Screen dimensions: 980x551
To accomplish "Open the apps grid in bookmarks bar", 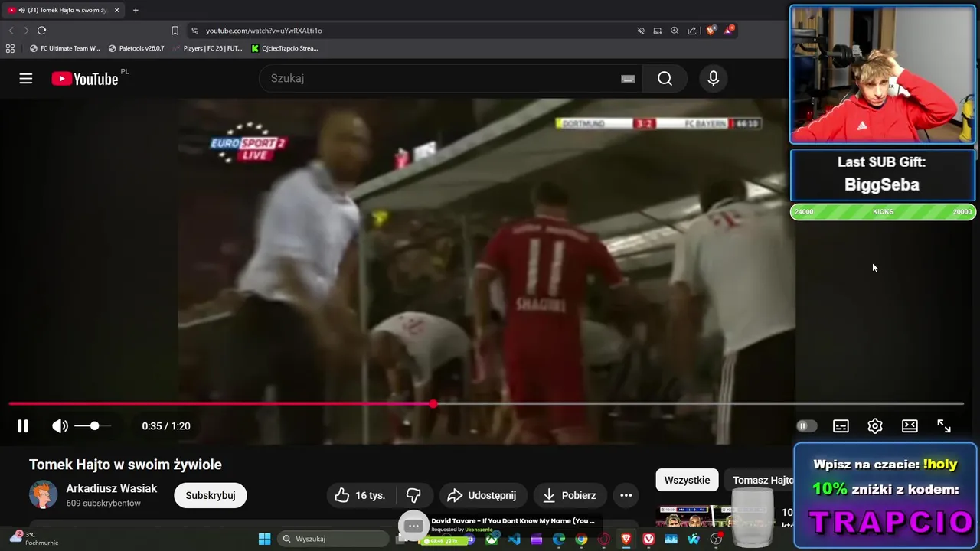I will [x=10, y=48].
